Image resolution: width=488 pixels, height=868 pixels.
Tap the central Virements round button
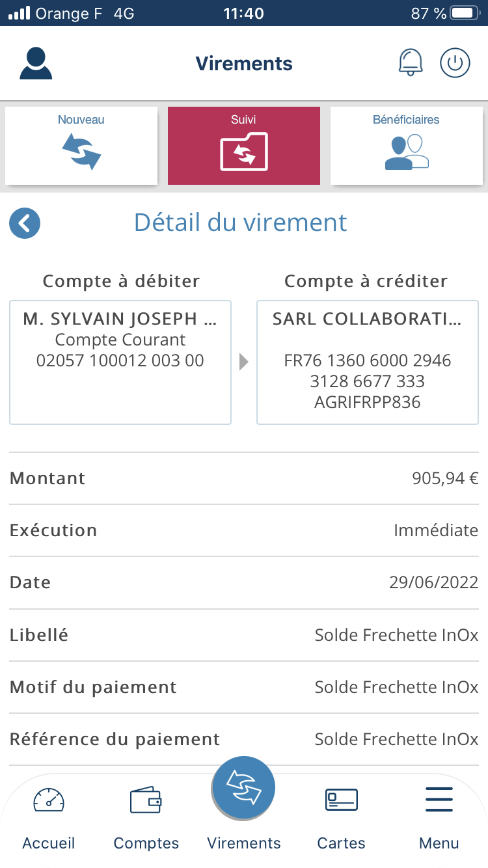[244, 788]
